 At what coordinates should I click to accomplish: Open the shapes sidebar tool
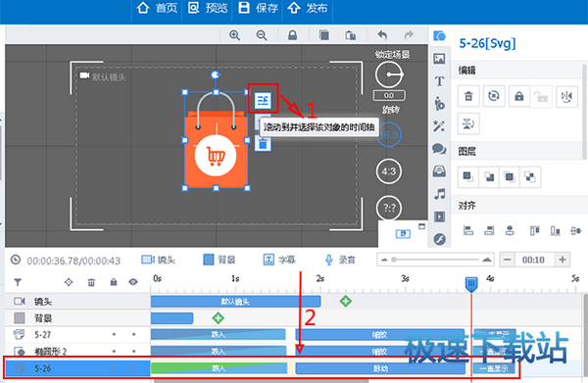pos(439,36)
